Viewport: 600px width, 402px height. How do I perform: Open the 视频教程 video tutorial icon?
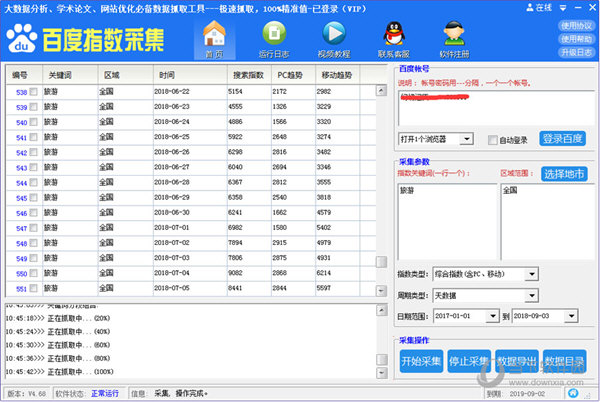point(334,39)
